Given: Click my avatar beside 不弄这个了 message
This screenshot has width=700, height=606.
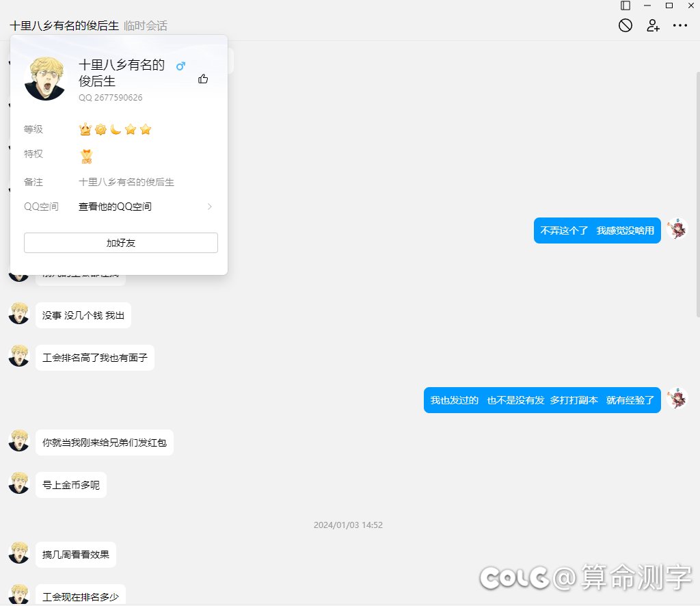Looking at the screenshot, I should coord(677,228).
